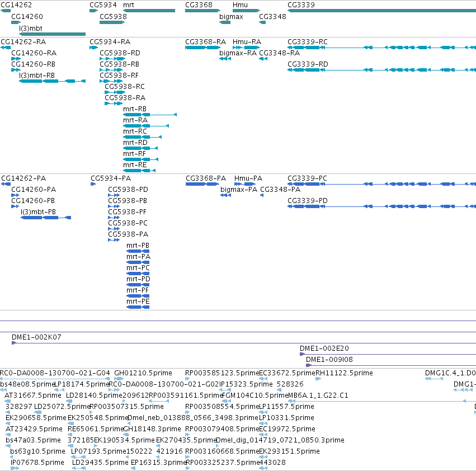Image resolution: width=476 pixels, height=471 pixels.
Task: Select transcript bigmax-RA
Action: tap(225, 59)
